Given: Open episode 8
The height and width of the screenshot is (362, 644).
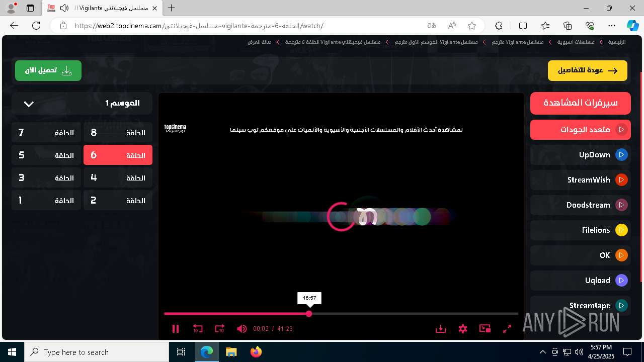Looking at the screenshot, I should [x=118, y=133].
